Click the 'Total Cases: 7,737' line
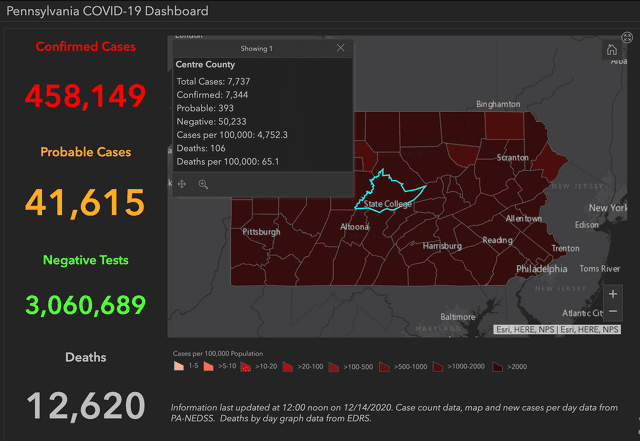Screen dimensions: 640x441 point(213,82)
